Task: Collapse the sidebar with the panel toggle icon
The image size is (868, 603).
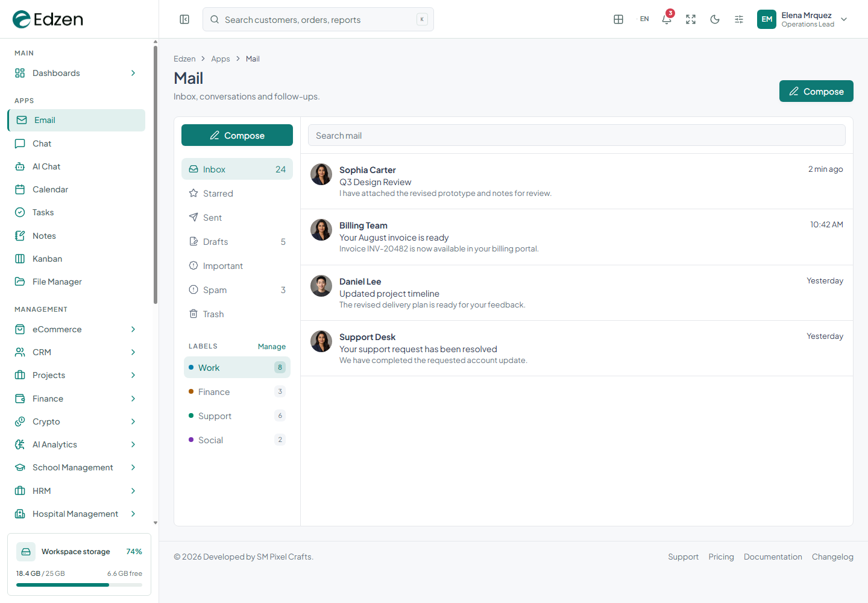Action: pyautogui.click(x=184, y=19)
